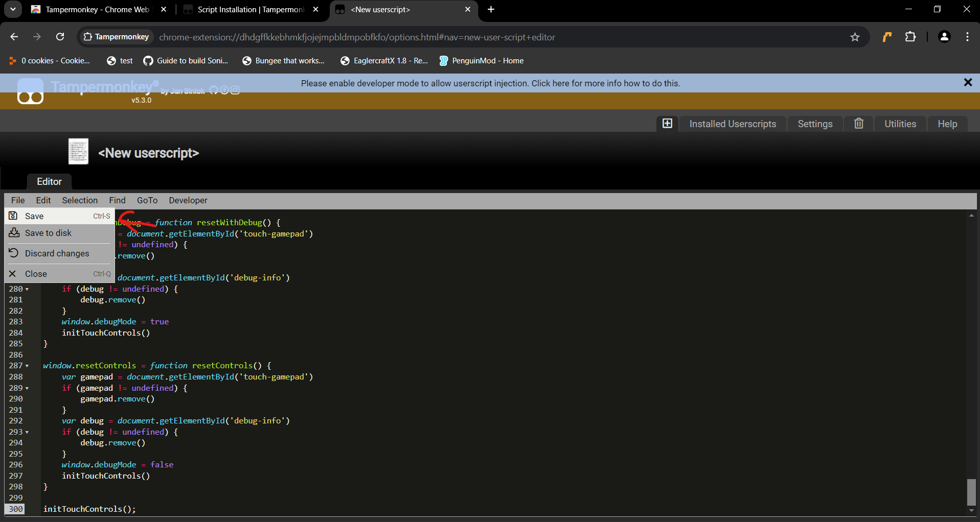Click the Close X icon in File menu
980x522 pixels.
click(13, 274)
